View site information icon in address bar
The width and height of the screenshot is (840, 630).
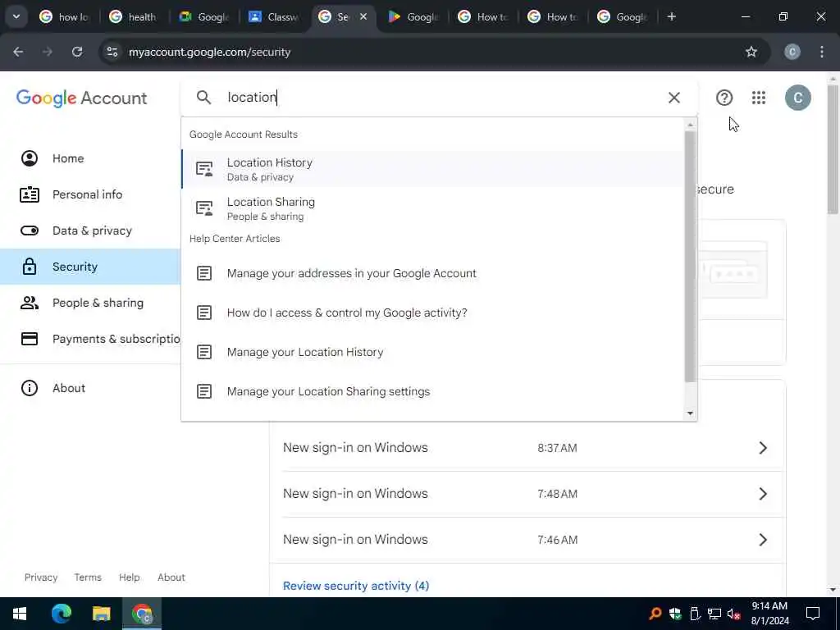112,52
